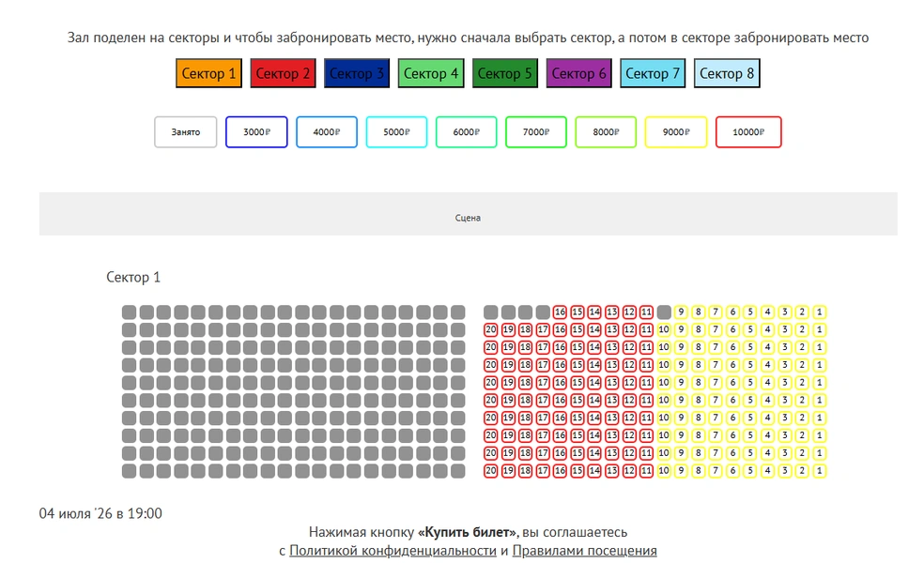Book seat 14 in the top row
Viewport: 924px width, 563px height.
594,312
